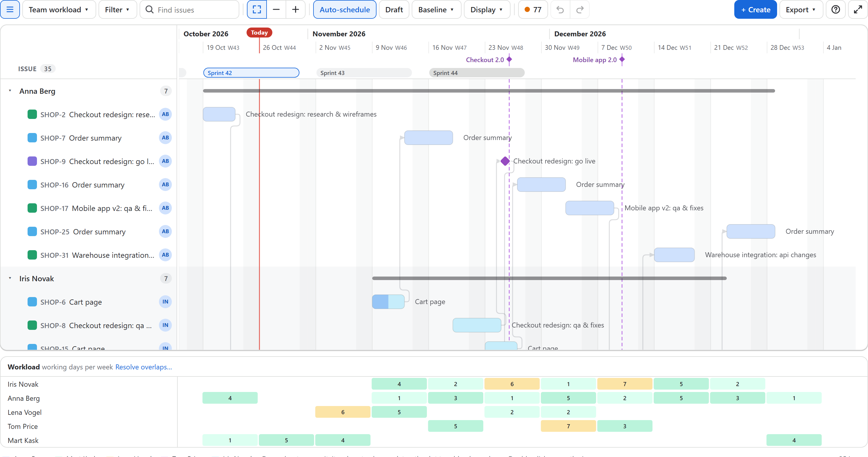Click the redo arrow icon
Screen dimensions: 868x457
pyautogui.click(x=579, y=10)
